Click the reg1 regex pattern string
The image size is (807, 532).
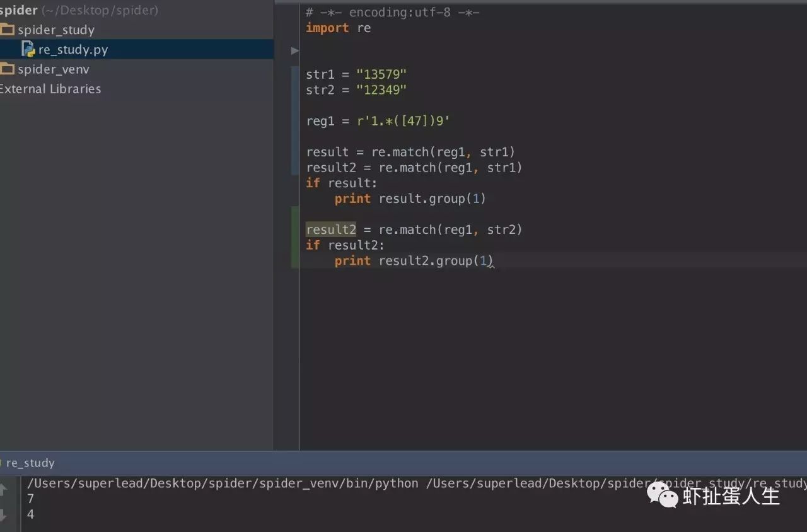point(403,121)
